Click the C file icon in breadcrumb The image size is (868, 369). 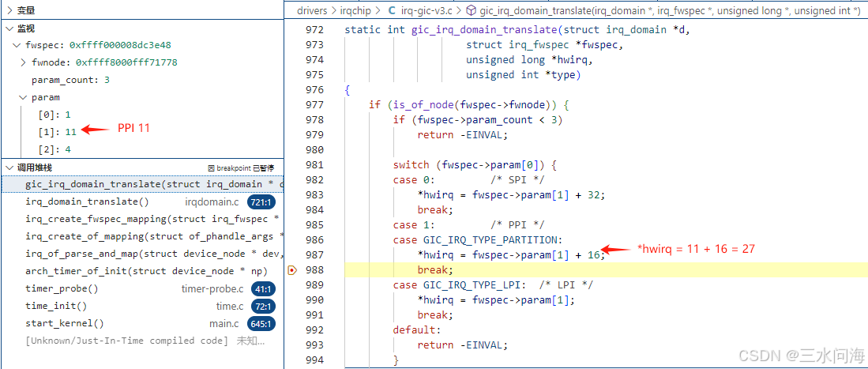(x=393, y=10)
